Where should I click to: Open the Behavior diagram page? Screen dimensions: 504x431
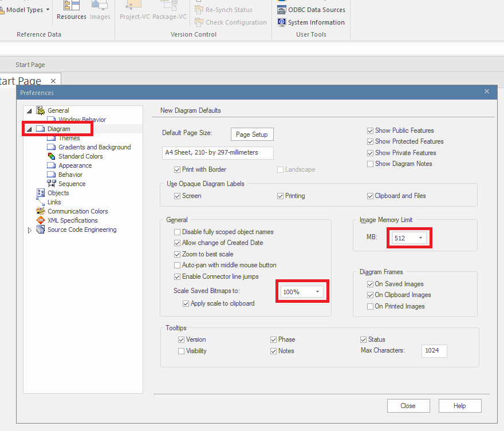(x=70, y=175)
